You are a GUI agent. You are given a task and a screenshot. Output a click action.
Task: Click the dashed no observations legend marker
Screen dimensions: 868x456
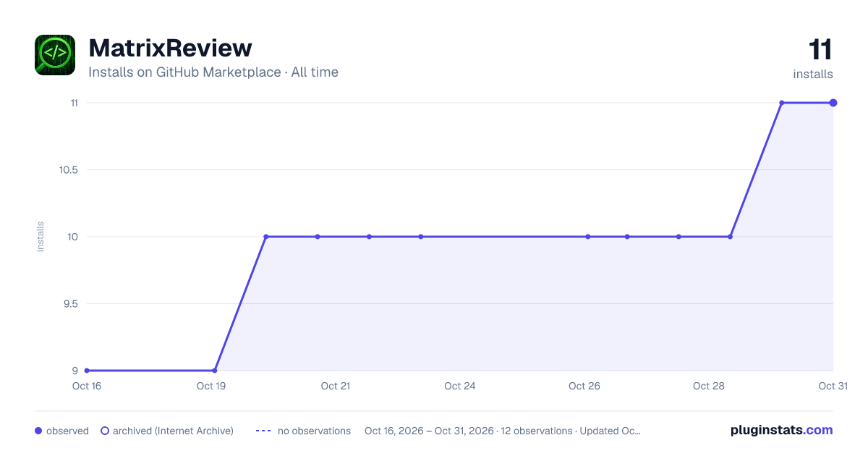(263, 431)
